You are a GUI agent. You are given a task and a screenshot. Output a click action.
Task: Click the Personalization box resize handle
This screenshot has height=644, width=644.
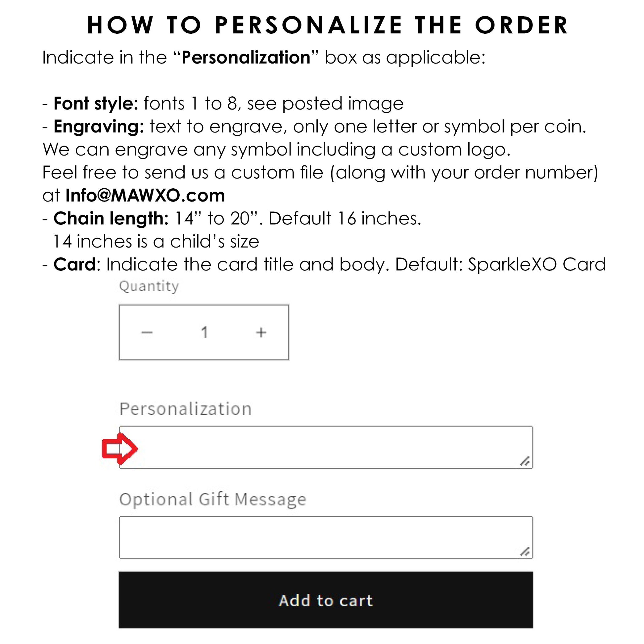525,462
